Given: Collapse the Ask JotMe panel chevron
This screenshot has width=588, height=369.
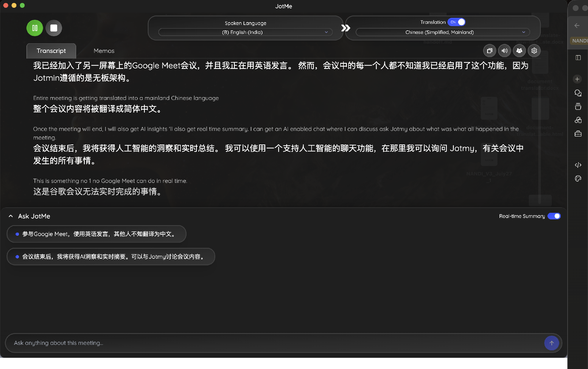Looking at the screenshot, I should pyautogui.click(x=11, y=216).
